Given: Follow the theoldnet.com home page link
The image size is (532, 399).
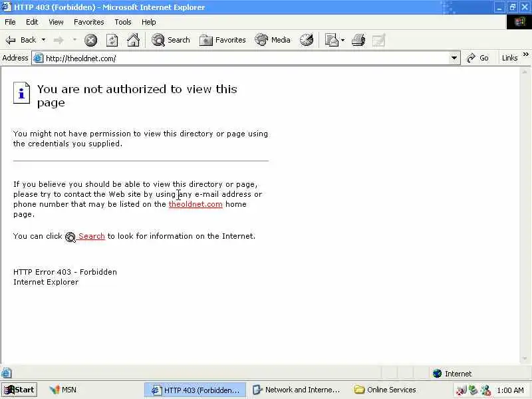Looking at the screenshot, I should pos(196,204).
